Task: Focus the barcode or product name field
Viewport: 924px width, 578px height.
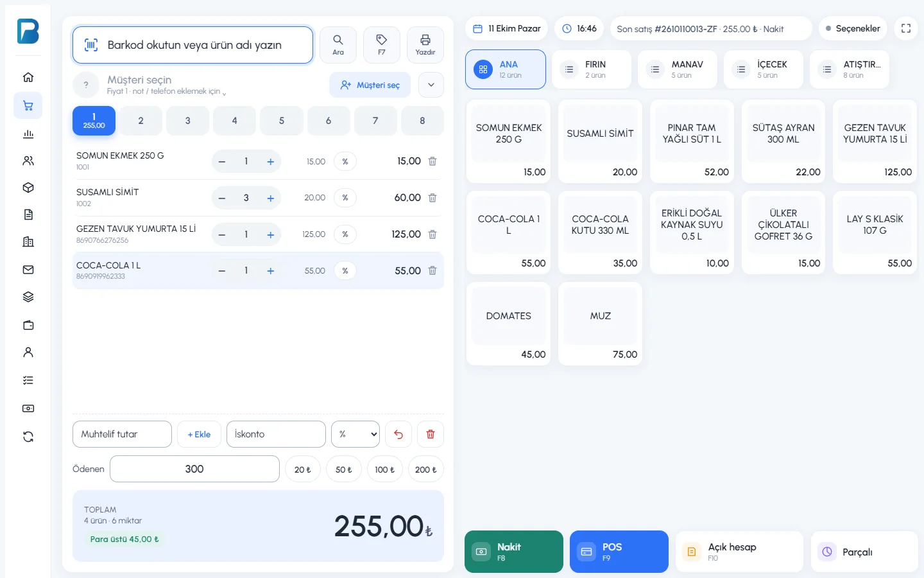Action: coord(193,45)
